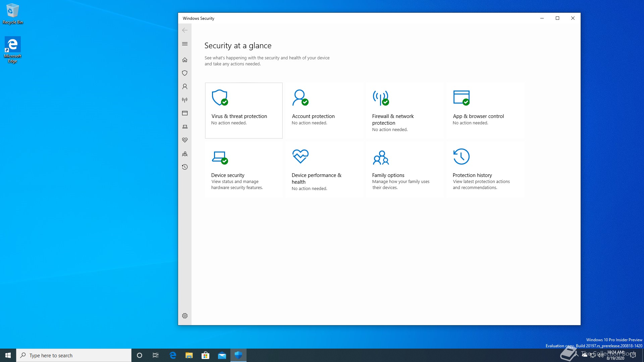Minimize the Windows Security window
Screen dimensions: 644x362
pyautogui.click(x=542, y=18)
